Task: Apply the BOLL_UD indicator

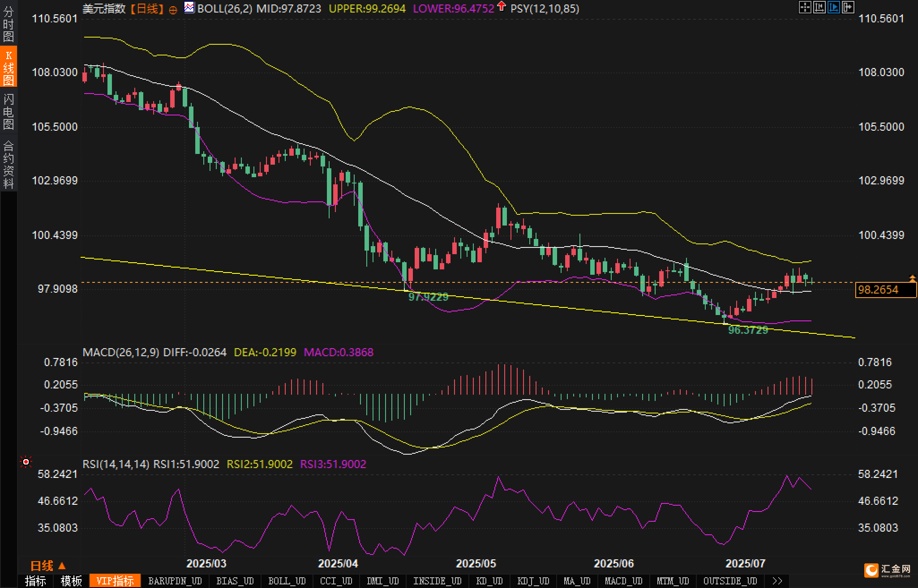Action: click(287, 581)
